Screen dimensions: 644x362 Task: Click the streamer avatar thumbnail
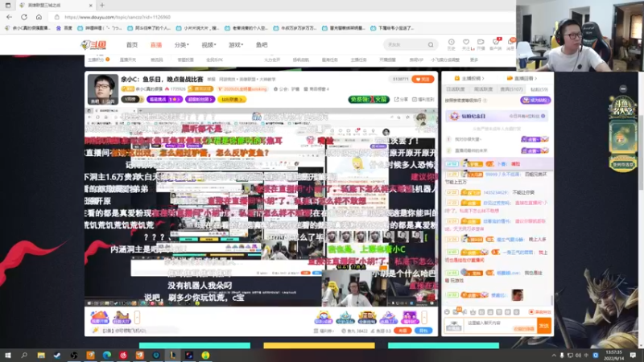103,89
